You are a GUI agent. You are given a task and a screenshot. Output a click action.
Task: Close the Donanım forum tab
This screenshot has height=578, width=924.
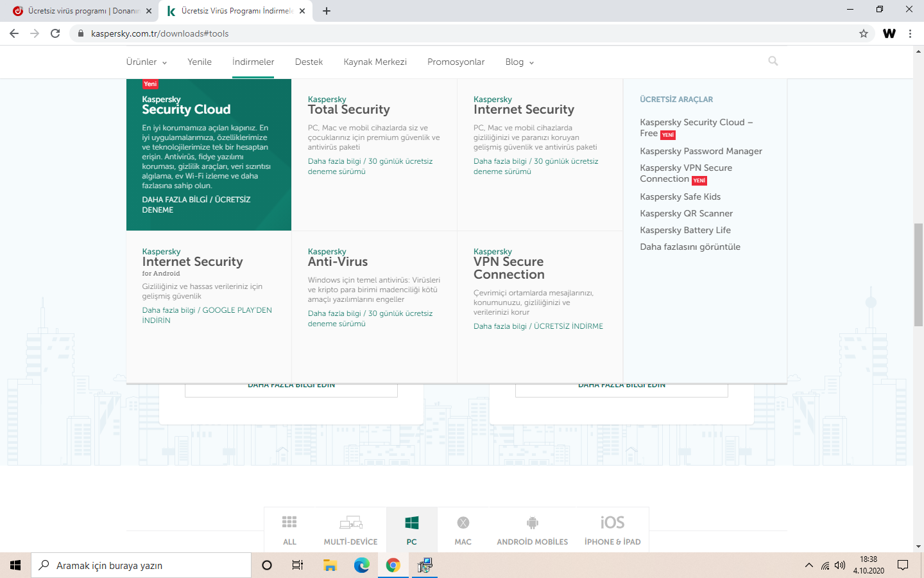(149, 11)
